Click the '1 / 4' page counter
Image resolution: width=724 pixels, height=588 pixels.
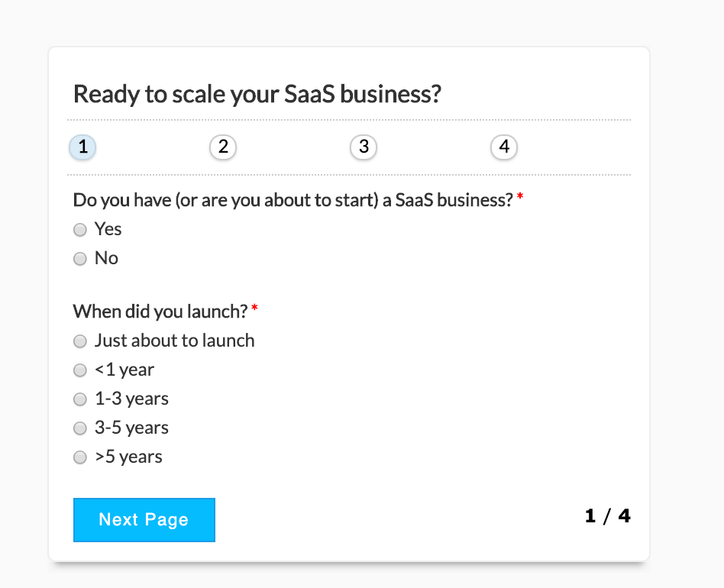[607, 515]
